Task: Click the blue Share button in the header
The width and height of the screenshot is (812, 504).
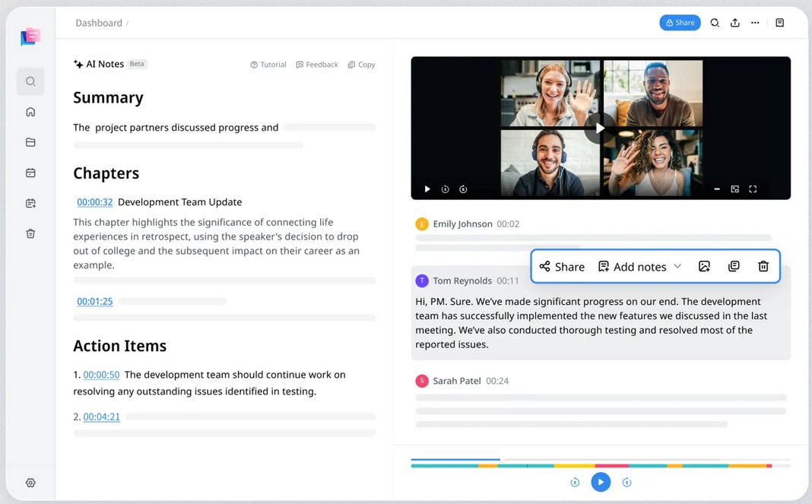Action: click(x=680, y=23)
